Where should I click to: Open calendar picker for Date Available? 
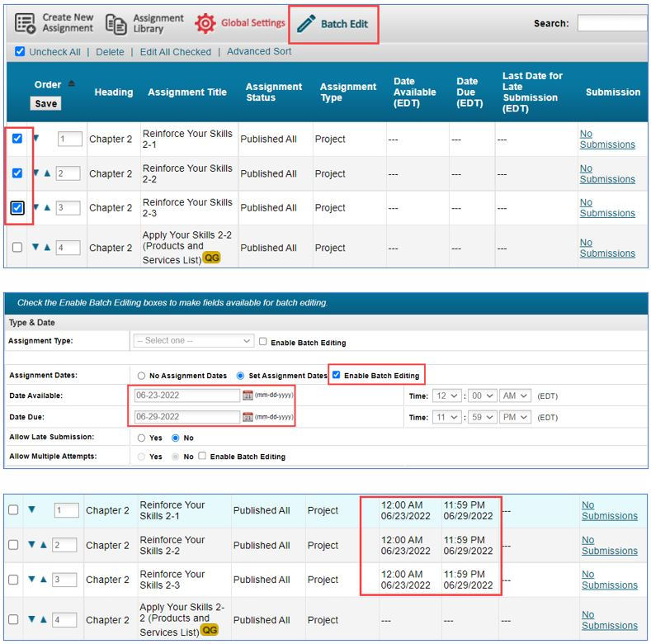pos(248,395)
